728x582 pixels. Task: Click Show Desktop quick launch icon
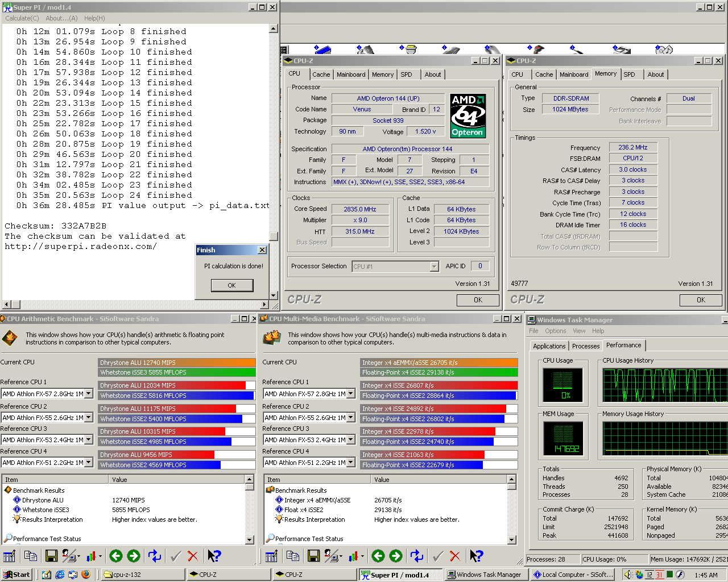pyautogui.click(x=46, y=575)
